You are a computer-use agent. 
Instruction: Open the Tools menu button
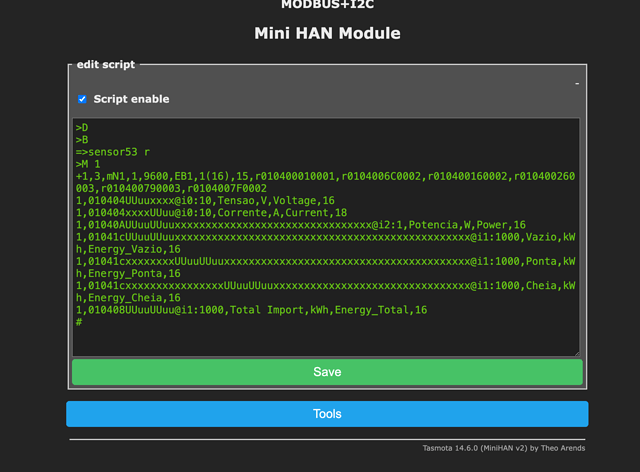[x=327, y=414]
